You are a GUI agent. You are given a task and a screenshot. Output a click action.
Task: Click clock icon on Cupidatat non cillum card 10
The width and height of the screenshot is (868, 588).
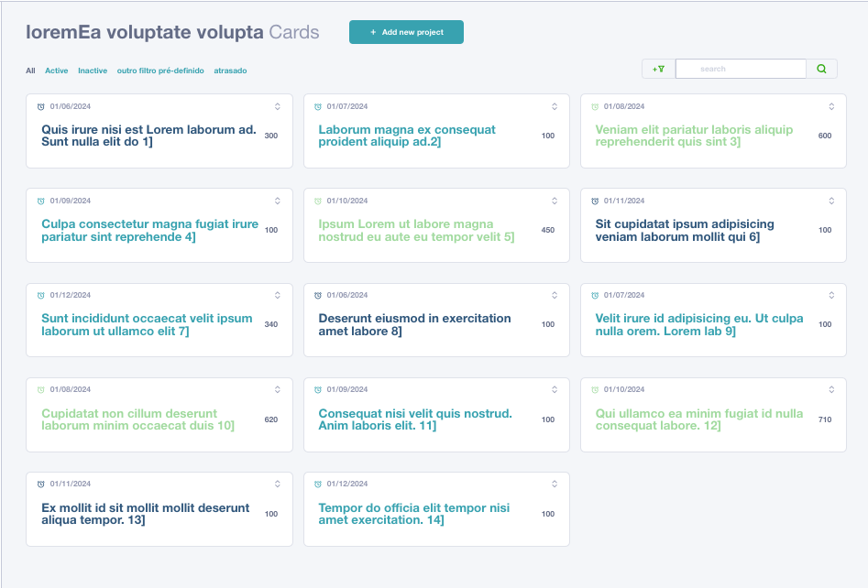coord(41,390)
